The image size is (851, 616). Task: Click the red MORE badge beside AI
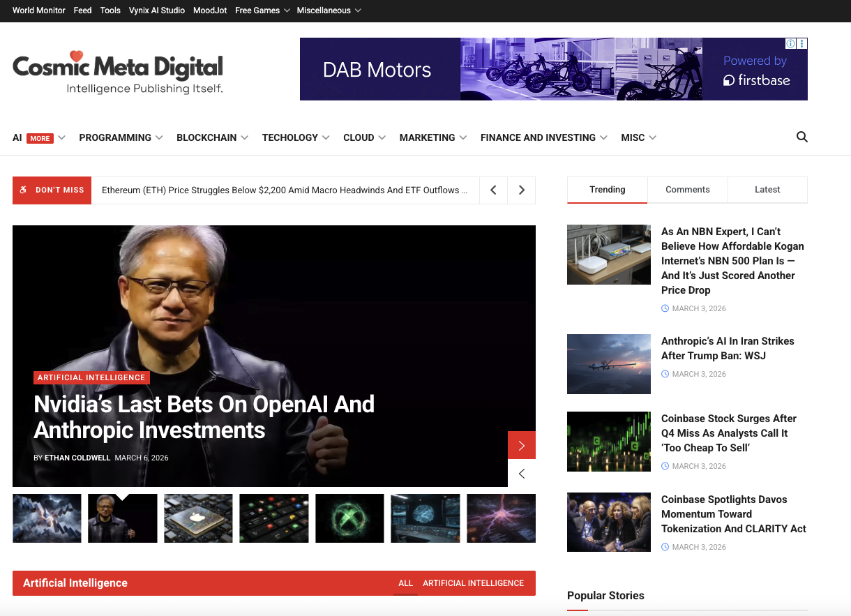pos(40,138)
